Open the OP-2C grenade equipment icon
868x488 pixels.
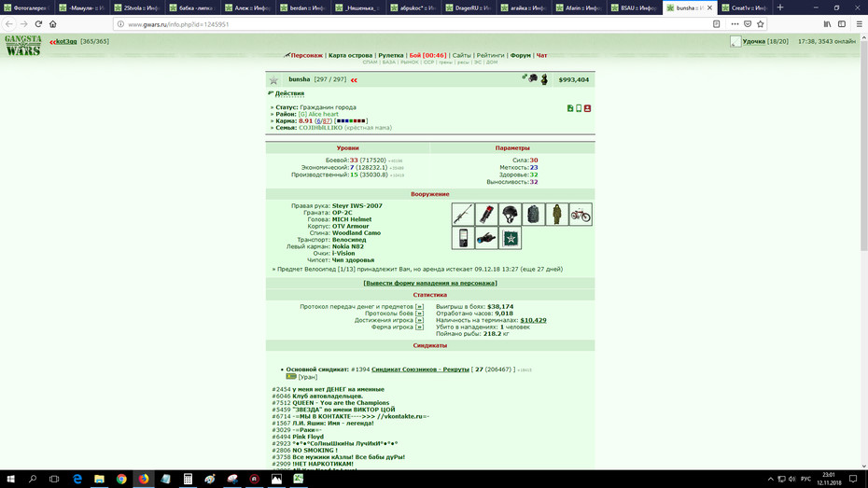click(486, 214)
